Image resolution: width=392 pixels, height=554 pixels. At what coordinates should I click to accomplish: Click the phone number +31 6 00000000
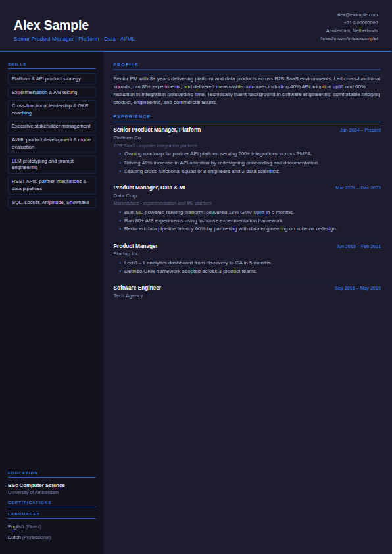[360, 22]
